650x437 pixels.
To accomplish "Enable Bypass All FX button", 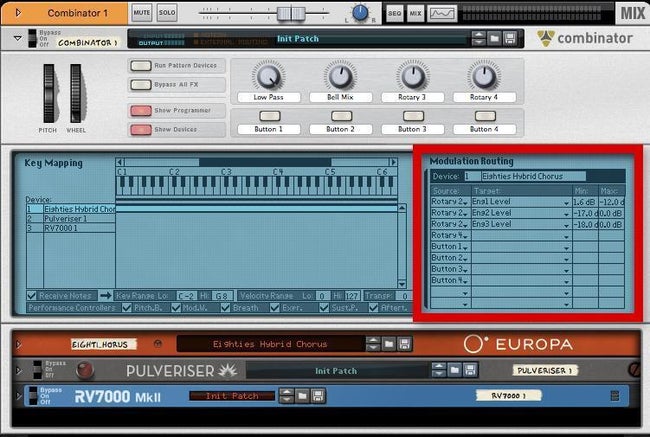I will pyautogui.click(x=141, y=85).
